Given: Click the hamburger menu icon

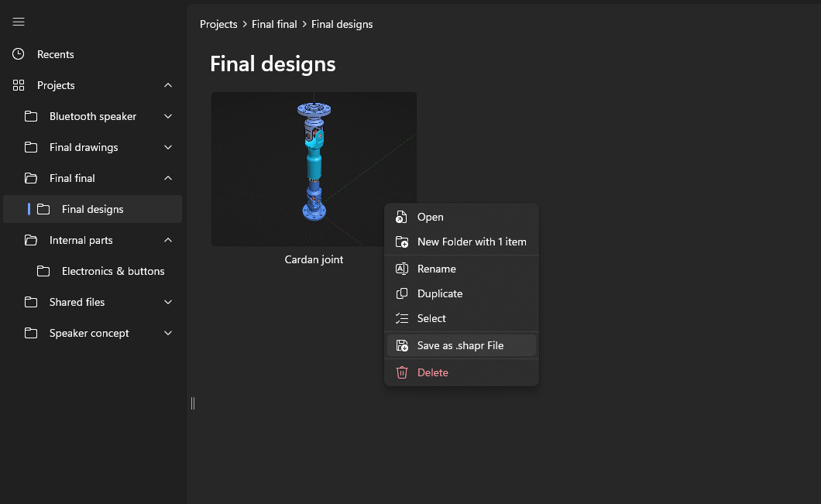Looking at the screenshot, I should (19, 22).
